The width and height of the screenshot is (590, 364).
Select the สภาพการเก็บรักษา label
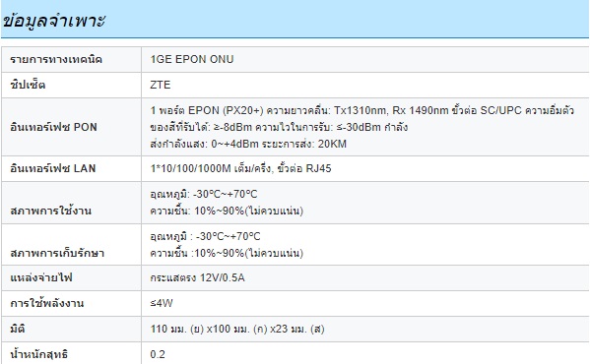[x=57, y=253]
